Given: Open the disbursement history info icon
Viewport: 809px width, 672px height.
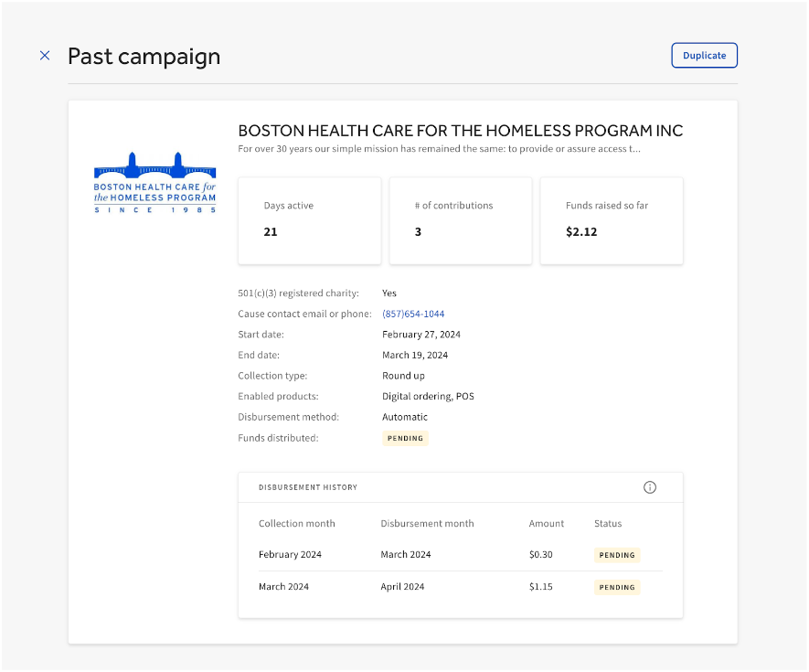Looking at the screenshot, I should click(650, 487).
